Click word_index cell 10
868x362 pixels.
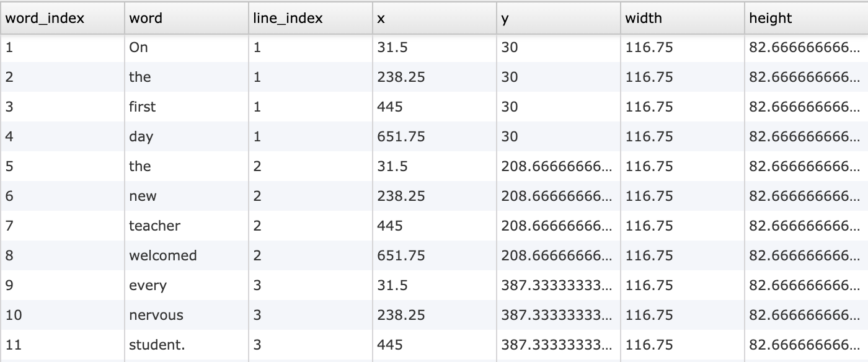(62, 315)
